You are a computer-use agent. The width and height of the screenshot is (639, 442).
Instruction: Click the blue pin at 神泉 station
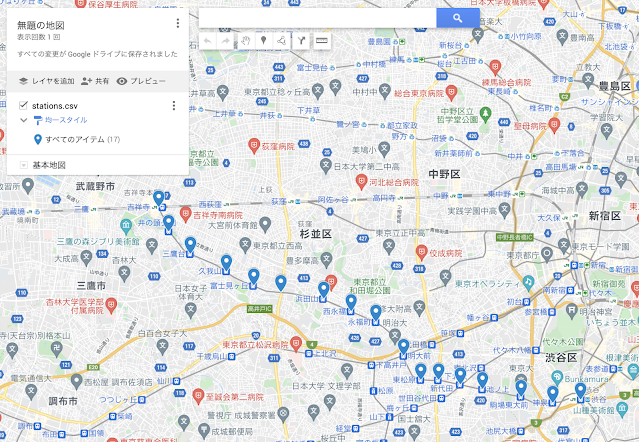tap(552, 394)
